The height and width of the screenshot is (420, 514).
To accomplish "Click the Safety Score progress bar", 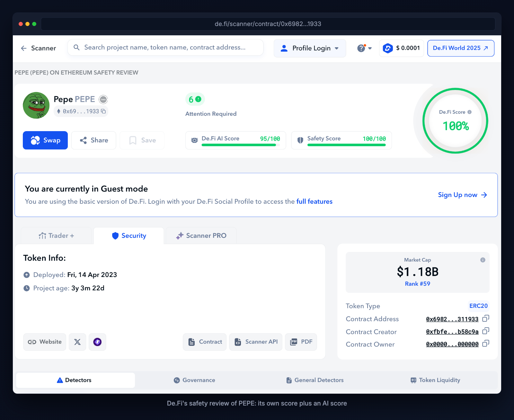I will coord(347,145).
